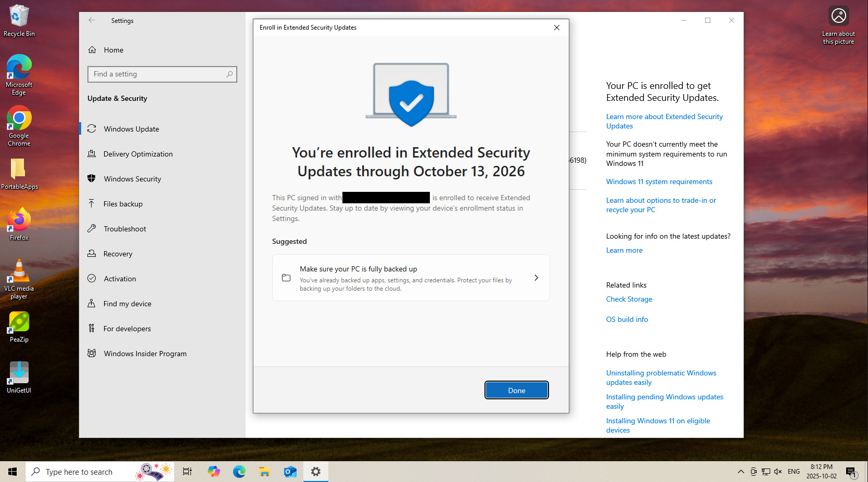The height and width of the screenshot is (482, 868).
Task: Click the Done button
Action: [x=516, y=390]
